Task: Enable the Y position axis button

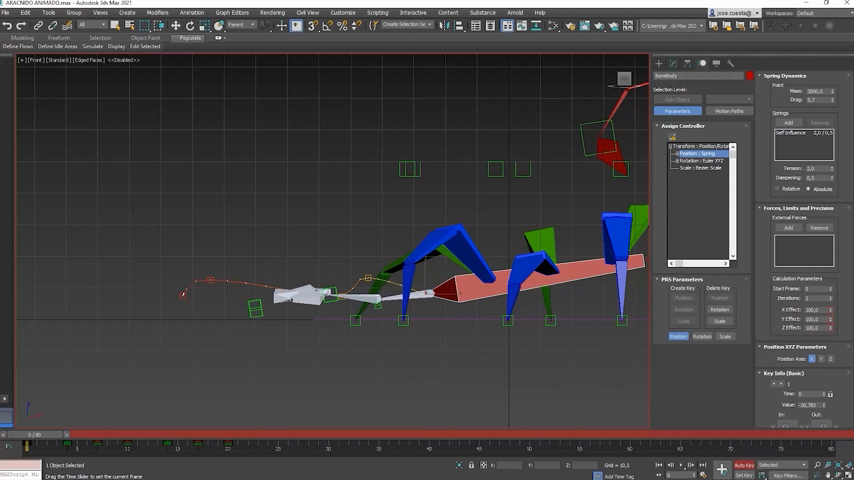Action: click(x=821, y=359)
